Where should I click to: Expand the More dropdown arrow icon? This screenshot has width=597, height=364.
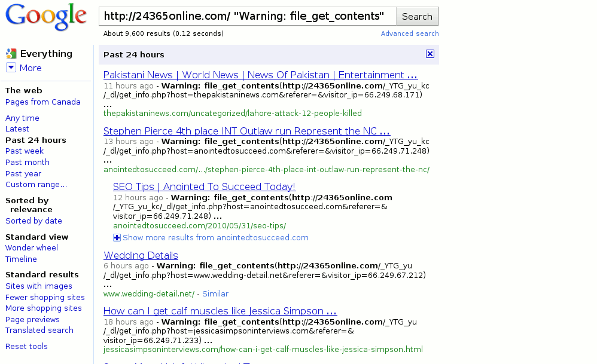tap(11, 68)
